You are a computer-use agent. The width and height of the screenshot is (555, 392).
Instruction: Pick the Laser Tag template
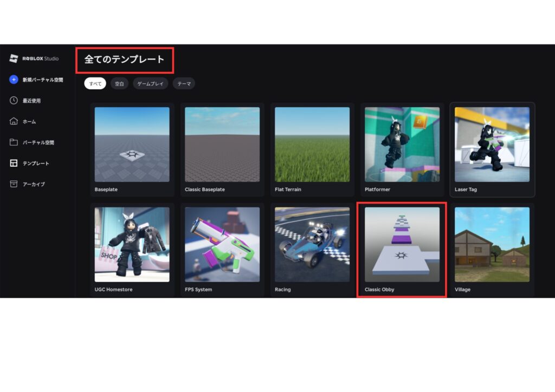click(x=492, y=145)
